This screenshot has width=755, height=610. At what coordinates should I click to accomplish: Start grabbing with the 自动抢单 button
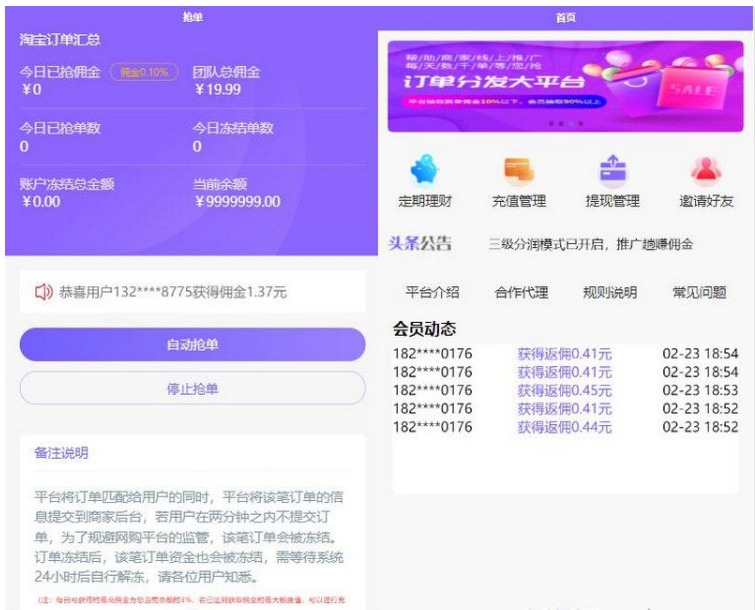coord(192,345)
